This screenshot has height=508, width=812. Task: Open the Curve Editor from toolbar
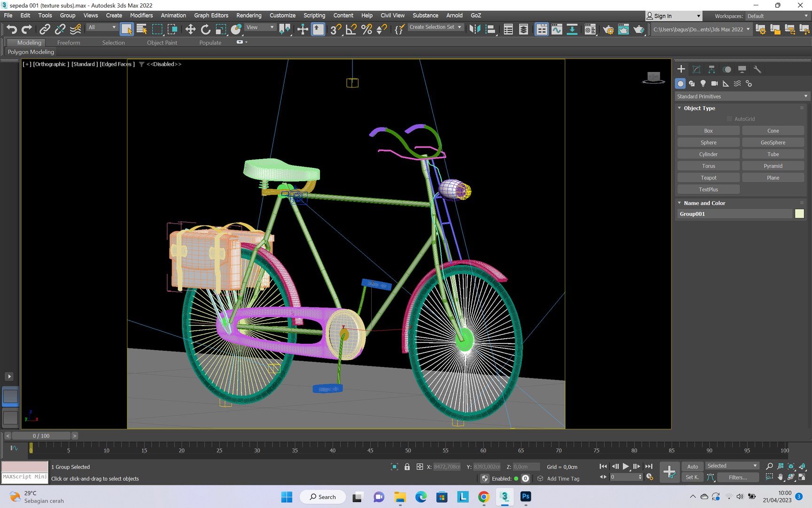click(557, 29)
